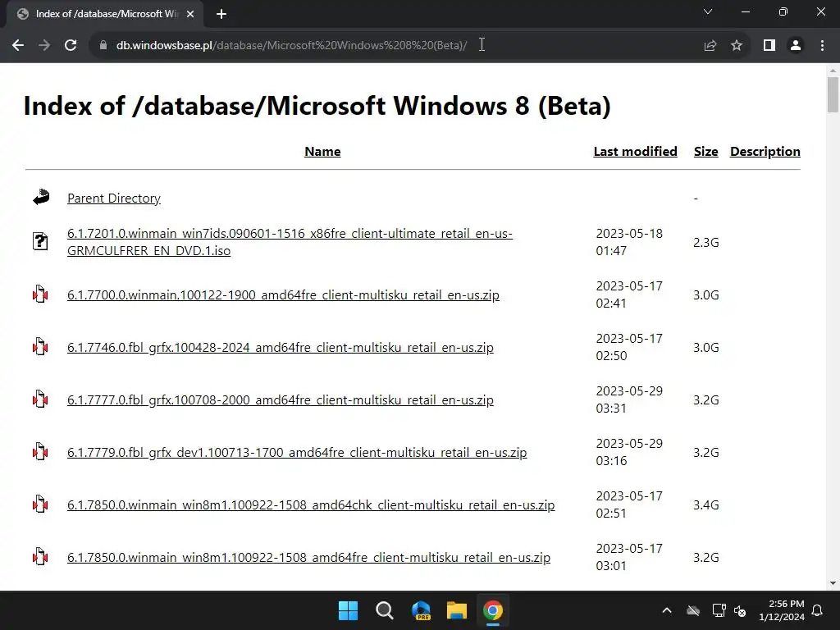This screenshot has height=630, width=840.
Task: Open the Chrome profile menu
Action: (796, 46)
